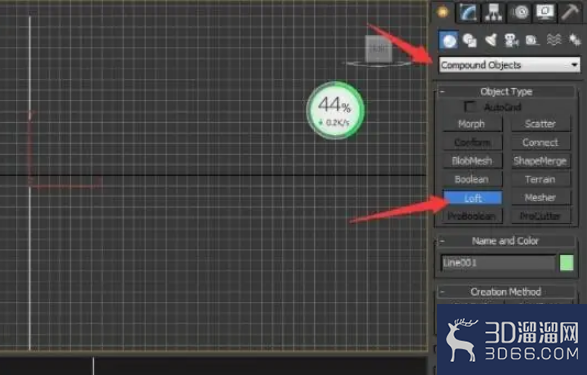Open the Hierarchy panel tab
Image resolution: width=587 pixels, height=375 pixels.
point(493,12)
